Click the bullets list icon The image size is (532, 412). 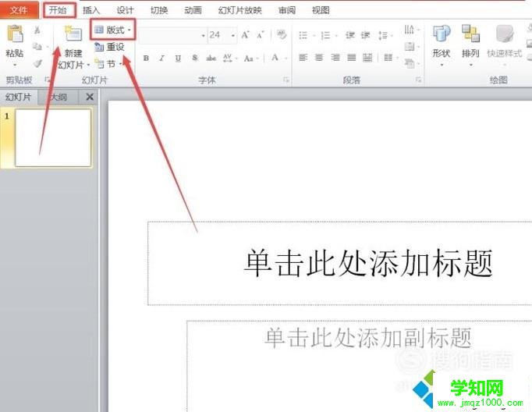coord(303,35)
